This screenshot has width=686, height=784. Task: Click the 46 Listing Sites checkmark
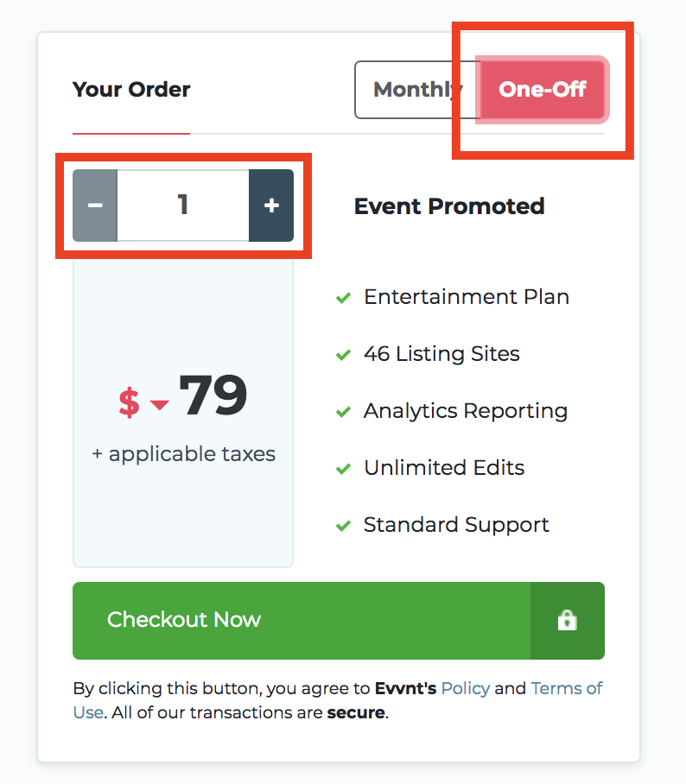343,355
